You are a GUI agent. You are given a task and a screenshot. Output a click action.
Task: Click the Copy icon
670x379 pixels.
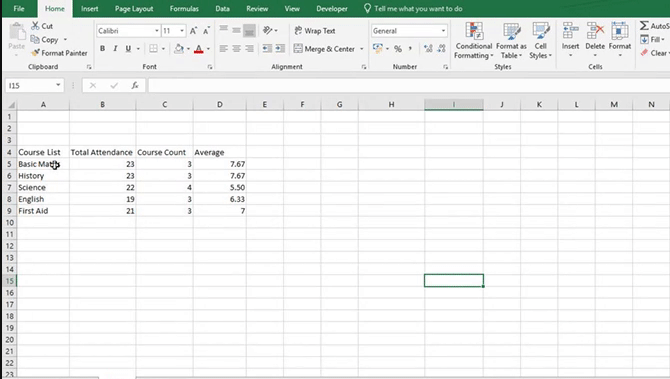click(x=35, y=39)
